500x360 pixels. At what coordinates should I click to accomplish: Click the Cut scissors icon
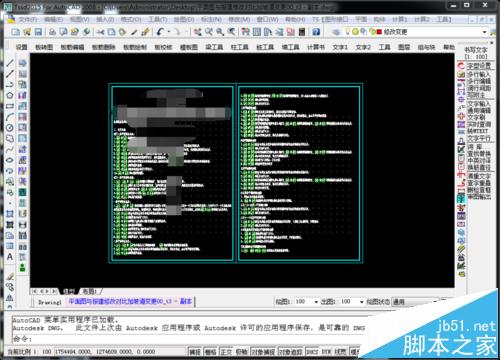(100, 32)
